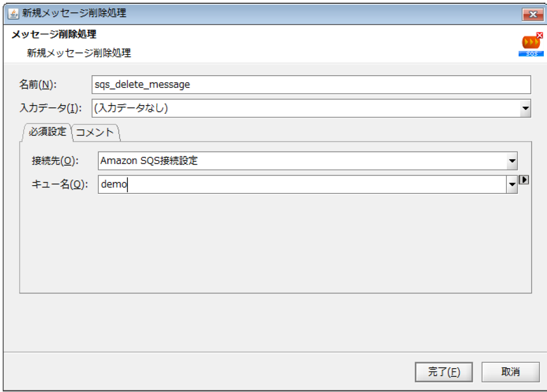Click the Java icon in the title bar
The height and width of the screenshot is (392, 547).
(x=14, y=12)
